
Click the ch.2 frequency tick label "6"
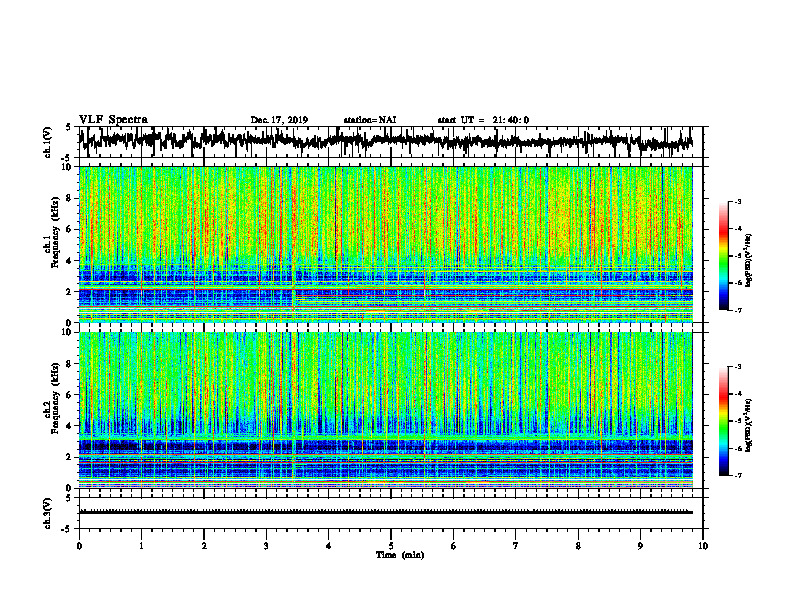click(70, 395)
